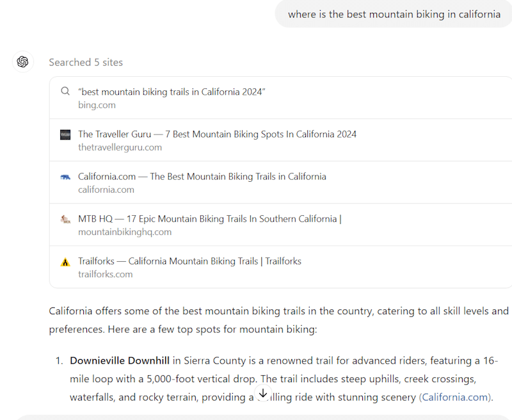
Task: Click the search magnifier icon beside Bing query
Action: pyautogui.click(x=65, y=91)
